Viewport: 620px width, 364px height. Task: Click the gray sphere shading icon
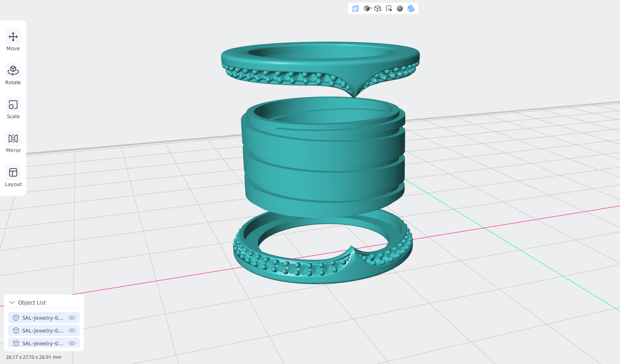pyautogui.click(x=400, y=8)
